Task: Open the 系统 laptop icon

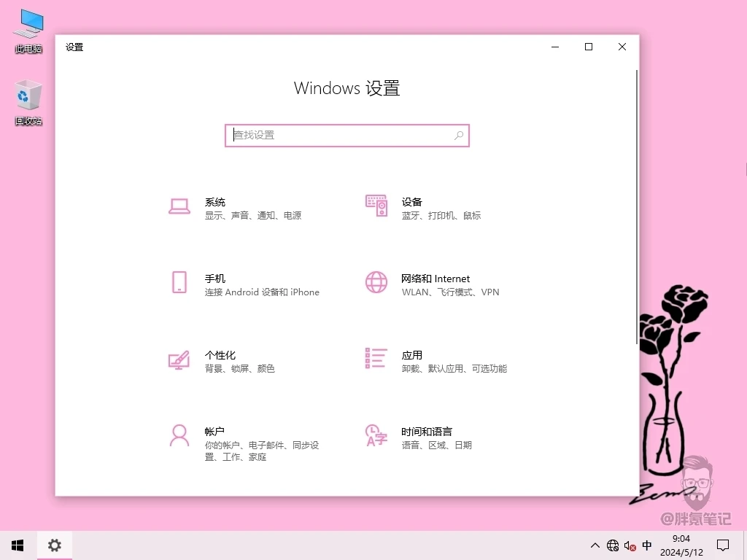Action: 179,206
